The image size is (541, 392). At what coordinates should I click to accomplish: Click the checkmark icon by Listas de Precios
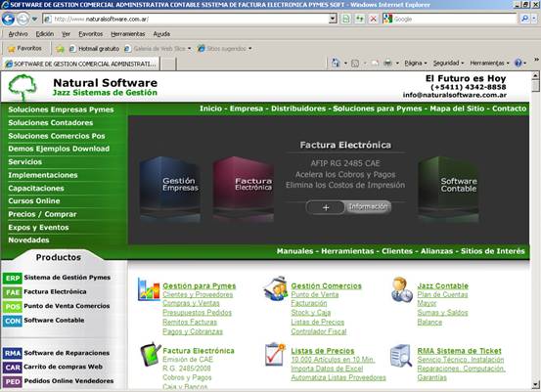(x=275, y=354)
